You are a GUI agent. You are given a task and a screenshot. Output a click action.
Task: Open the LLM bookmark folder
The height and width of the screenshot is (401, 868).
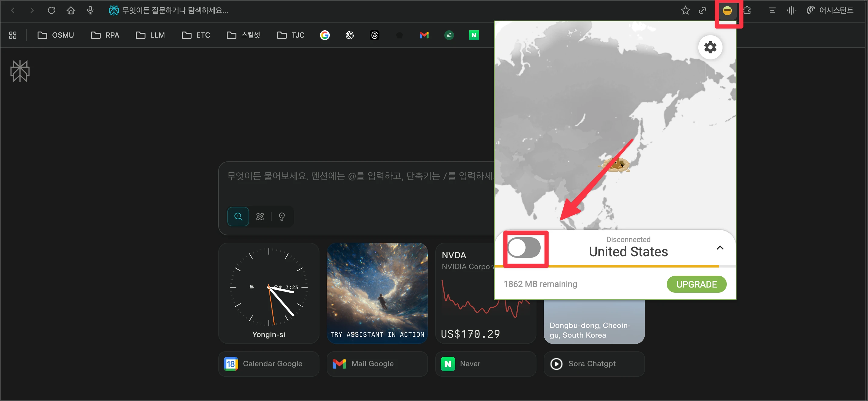pos(150,35)
